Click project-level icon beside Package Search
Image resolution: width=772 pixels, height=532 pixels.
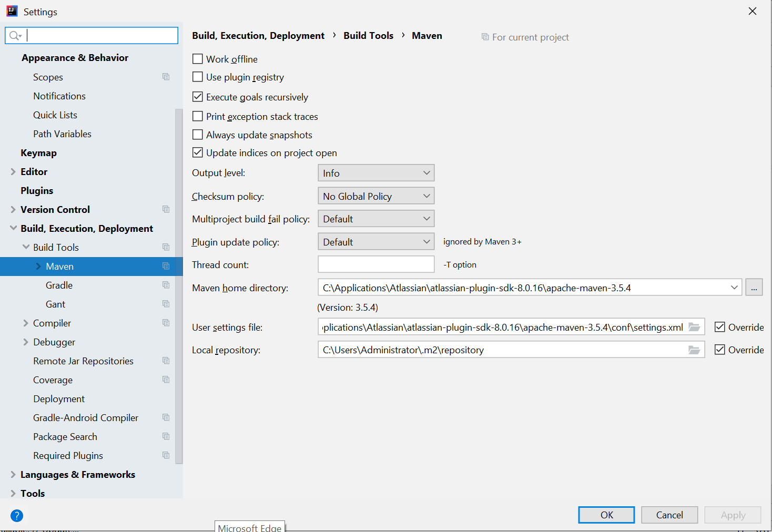coord(166,436)
